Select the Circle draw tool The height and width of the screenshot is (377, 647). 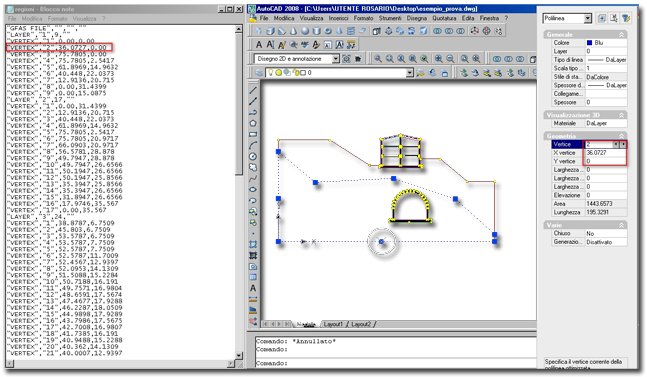click(253, 156)
